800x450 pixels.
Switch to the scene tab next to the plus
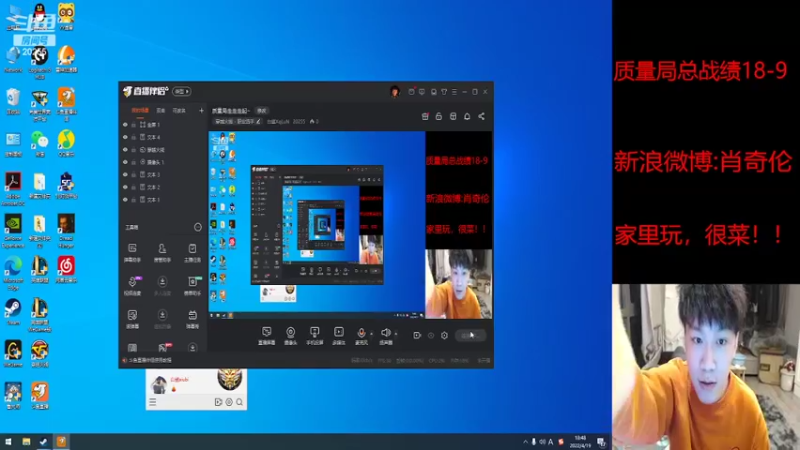point(179,110)
